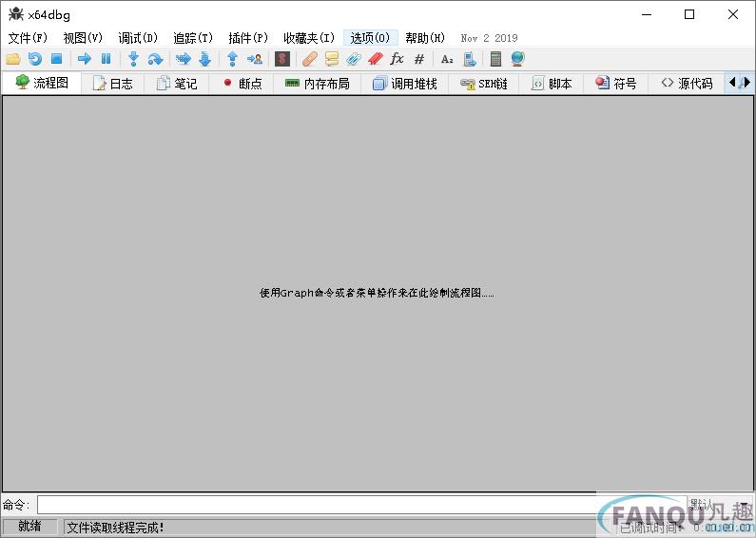Open variables via the hash icon
Screen dimensions: 756x538
click(x=419, y=59)
